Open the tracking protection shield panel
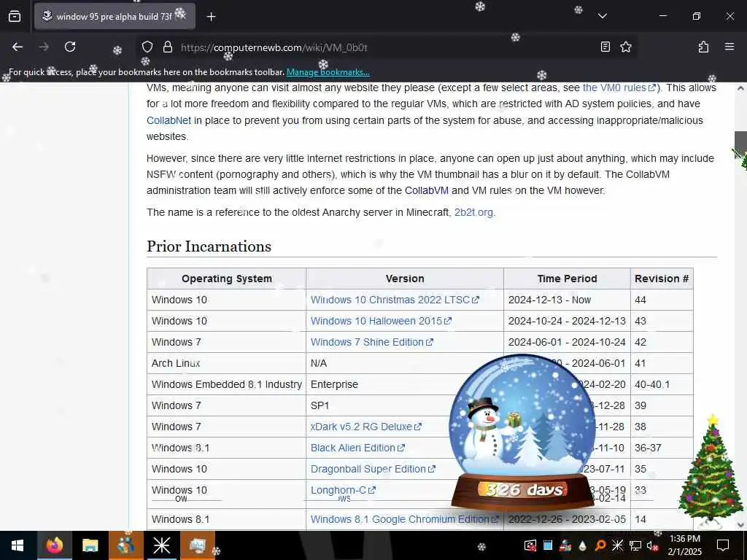This screenshot has height=560, width=747. click(x=147, y=47)
